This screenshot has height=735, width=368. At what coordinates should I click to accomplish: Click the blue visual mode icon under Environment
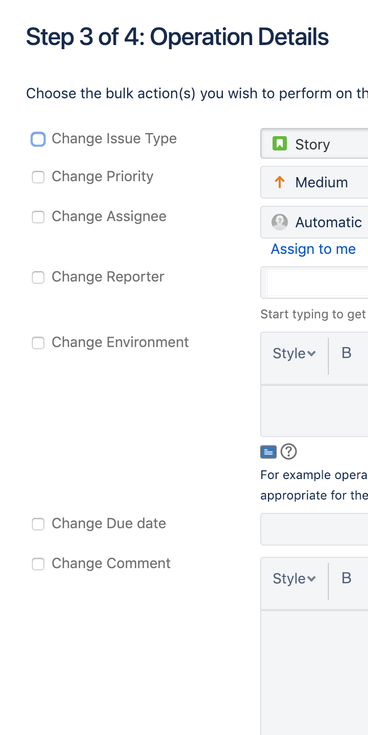click(268, 452)
